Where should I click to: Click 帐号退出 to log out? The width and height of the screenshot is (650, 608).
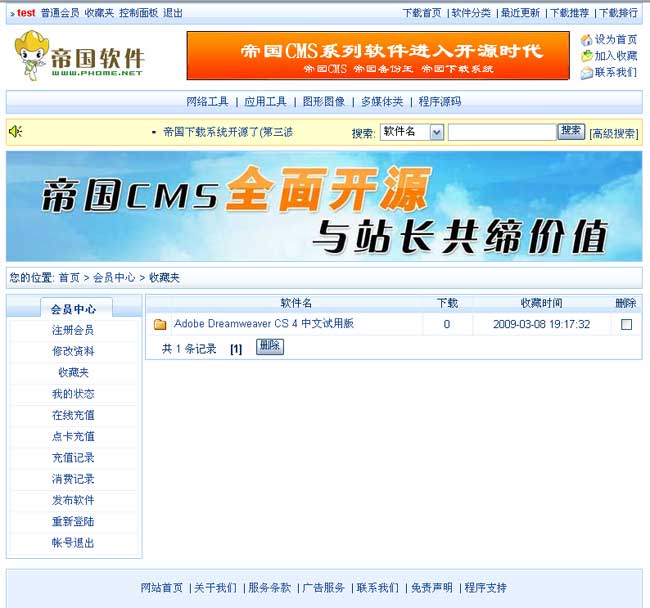pyautogui.click(x=73, y=543)
